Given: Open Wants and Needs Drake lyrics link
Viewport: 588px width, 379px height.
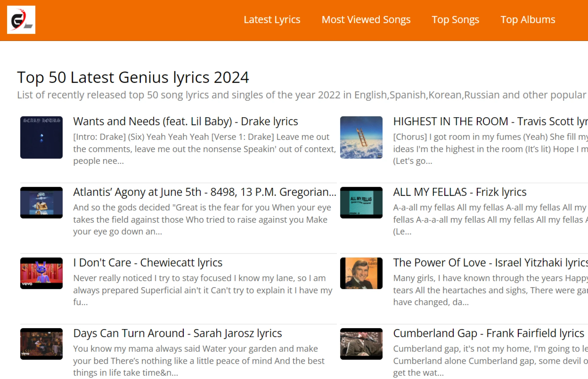Looking at the screenshot, I should click(x=185, y=122).
